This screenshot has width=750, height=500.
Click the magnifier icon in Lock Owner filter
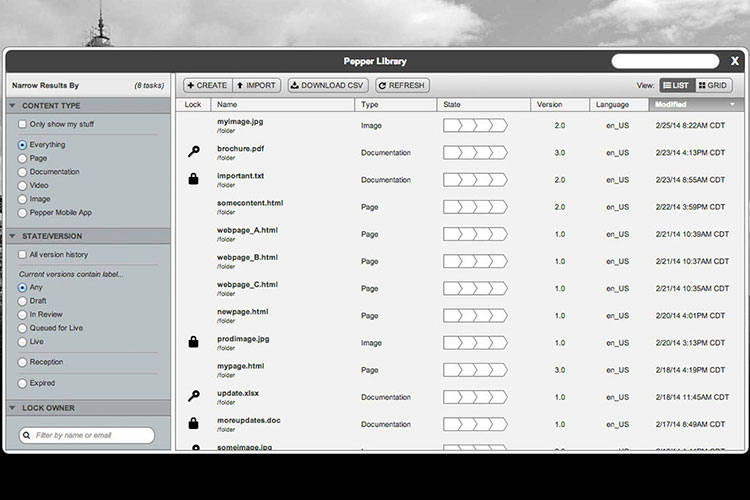pyautogui.click(x=27, y=435)
